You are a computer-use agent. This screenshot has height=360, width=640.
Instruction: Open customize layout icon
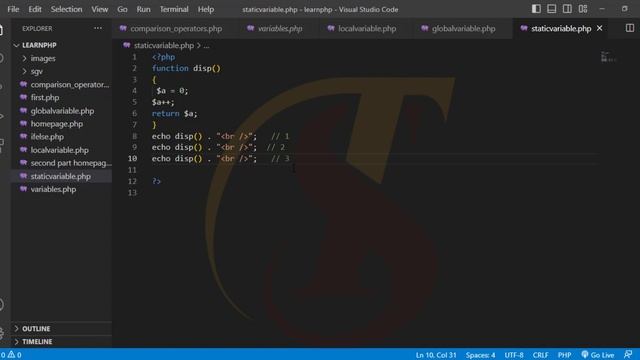(x=583, y=9)
